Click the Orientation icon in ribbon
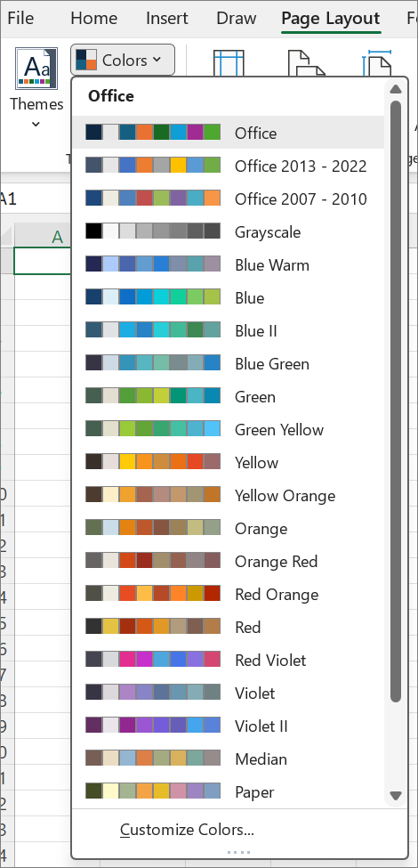 306,62
